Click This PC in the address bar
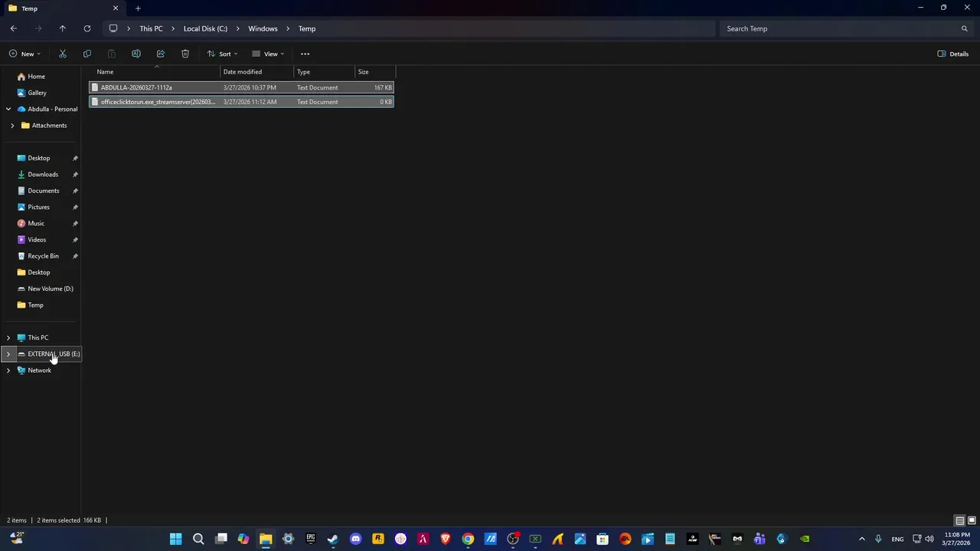This screenshot has height=551, width=980. [151, 28]
